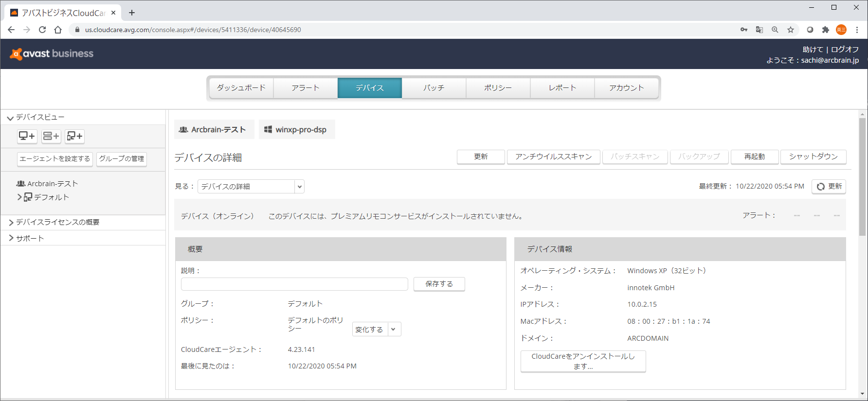Open the zoom magnifier icon

coord(775,30)
